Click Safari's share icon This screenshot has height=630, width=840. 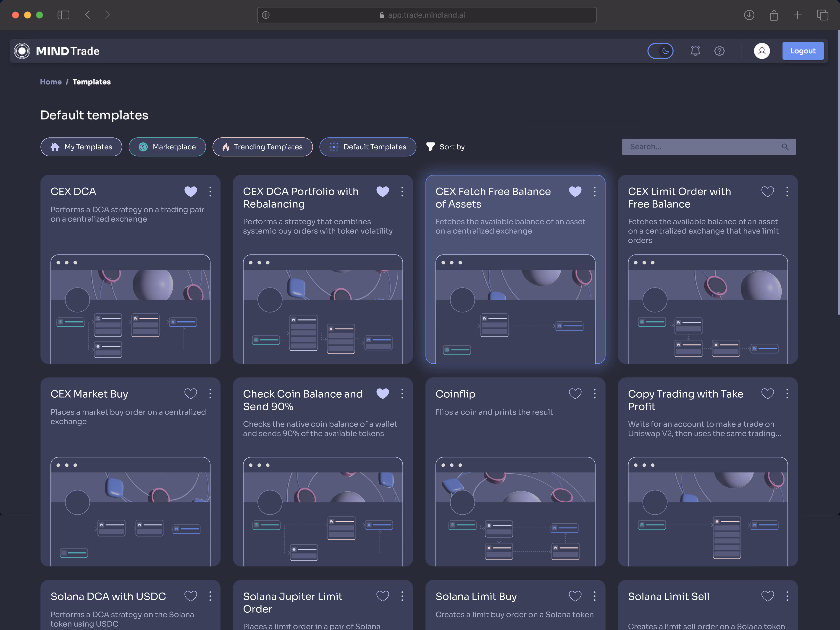774,15
